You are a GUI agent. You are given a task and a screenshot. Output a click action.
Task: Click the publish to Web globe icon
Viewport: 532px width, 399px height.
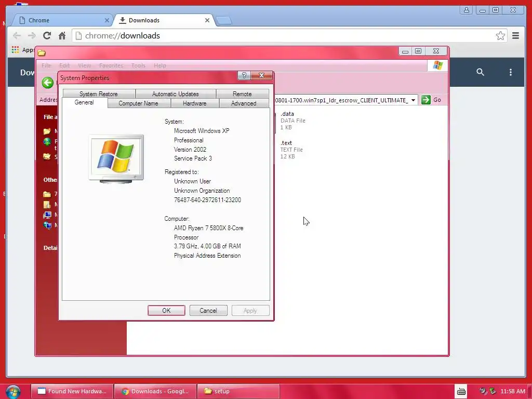[x=47, y=142]
